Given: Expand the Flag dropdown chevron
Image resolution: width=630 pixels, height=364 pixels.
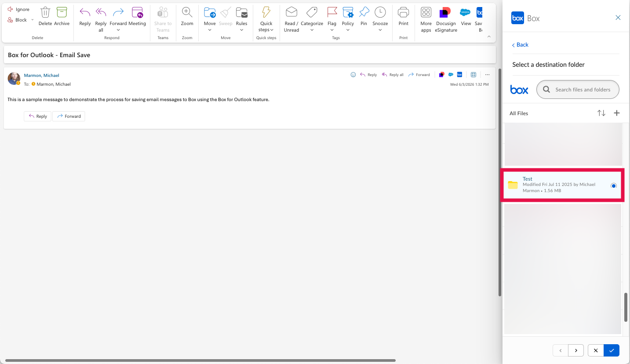Looking at the screenshot, I should [x=332, y=30].
